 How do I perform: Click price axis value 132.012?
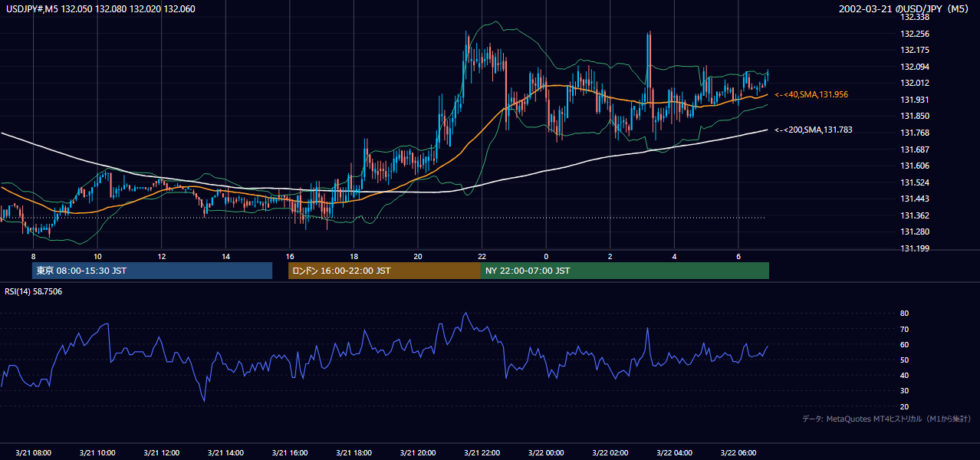[915, 83]
